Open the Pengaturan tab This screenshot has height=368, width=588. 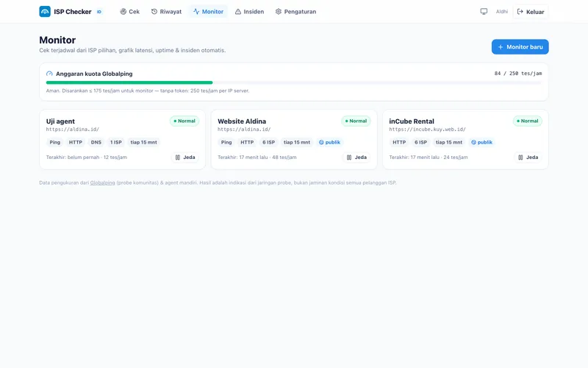tap(295, 12)
